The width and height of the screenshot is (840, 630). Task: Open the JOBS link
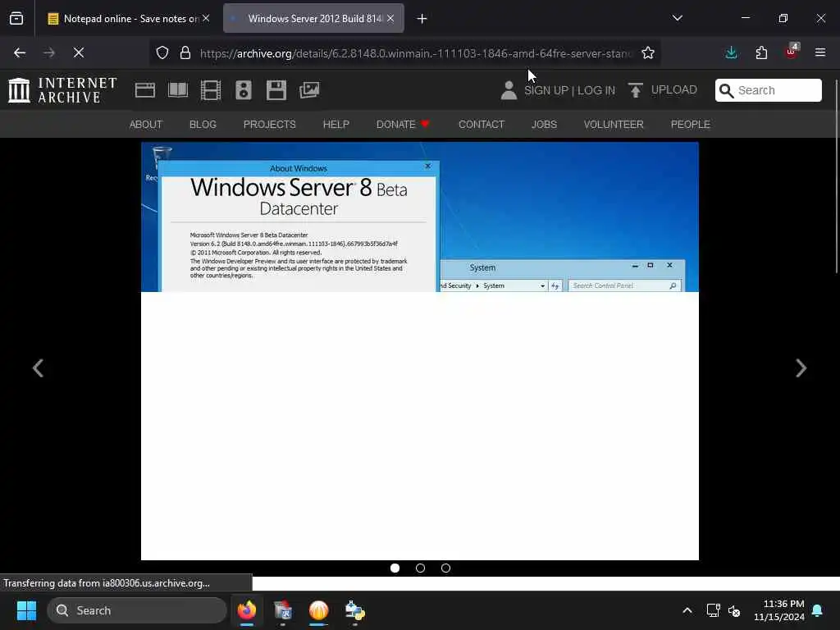(x=545, y=125)
